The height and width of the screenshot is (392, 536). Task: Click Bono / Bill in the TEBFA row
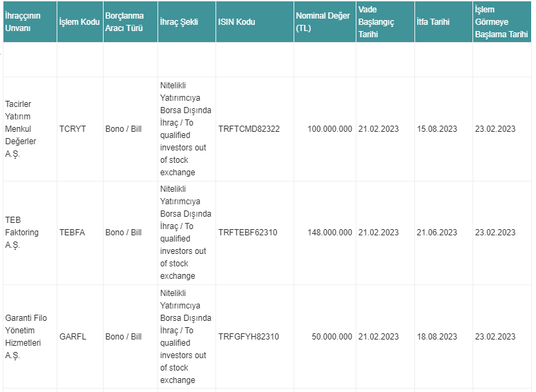click(x=124, y=233)
